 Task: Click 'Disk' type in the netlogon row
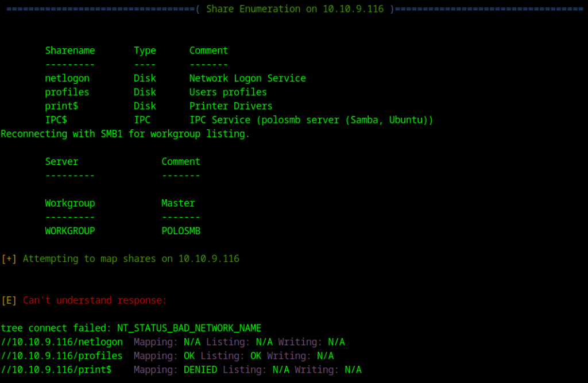coord(145,78)
